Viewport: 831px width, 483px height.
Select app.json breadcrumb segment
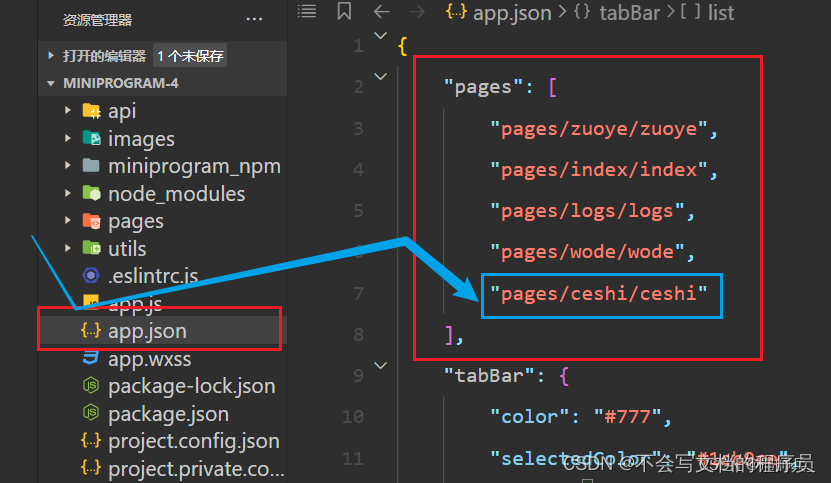pyautogui.click(x=512, y=13)
